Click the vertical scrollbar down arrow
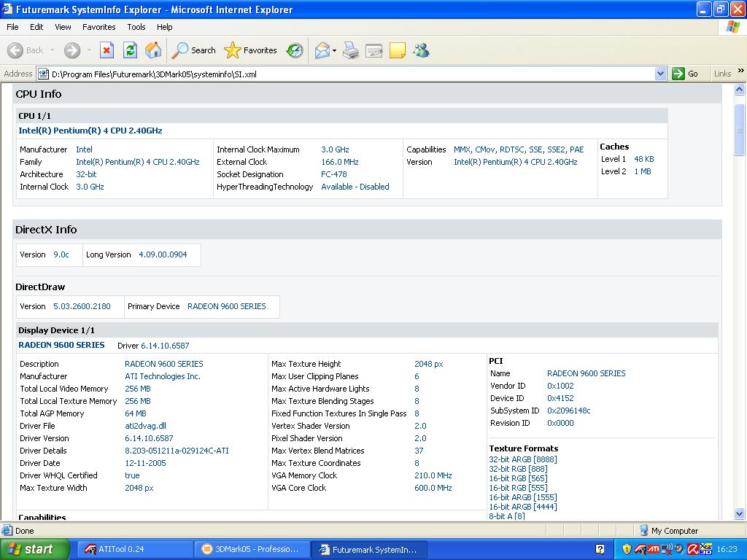 [740, 513]
